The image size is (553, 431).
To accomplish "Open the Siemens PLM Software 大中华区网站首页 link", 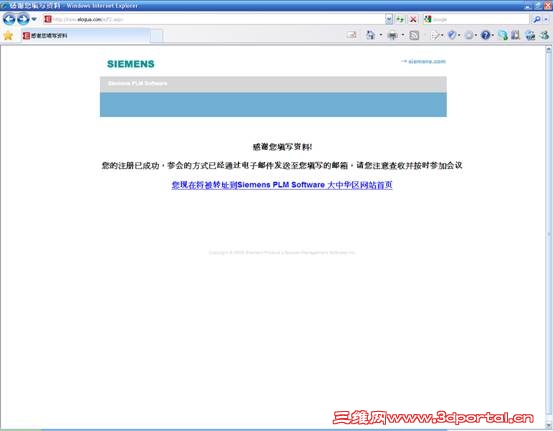I will pyautogui.click(x=282, y=185).
